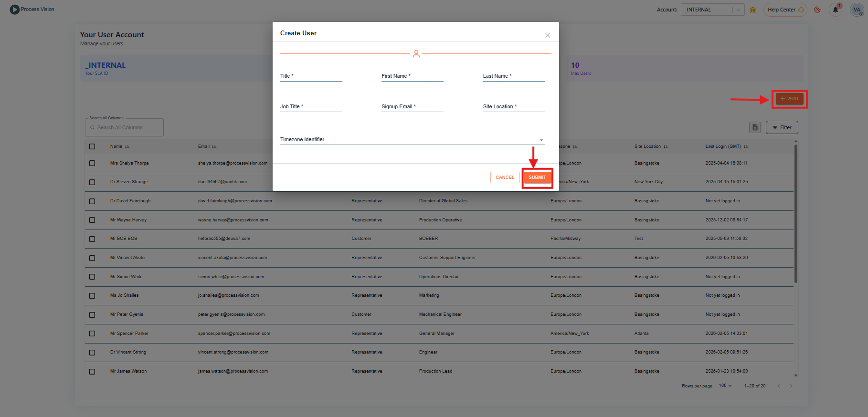
Task: Click the Signup Email field
Action: coord(412,107)
